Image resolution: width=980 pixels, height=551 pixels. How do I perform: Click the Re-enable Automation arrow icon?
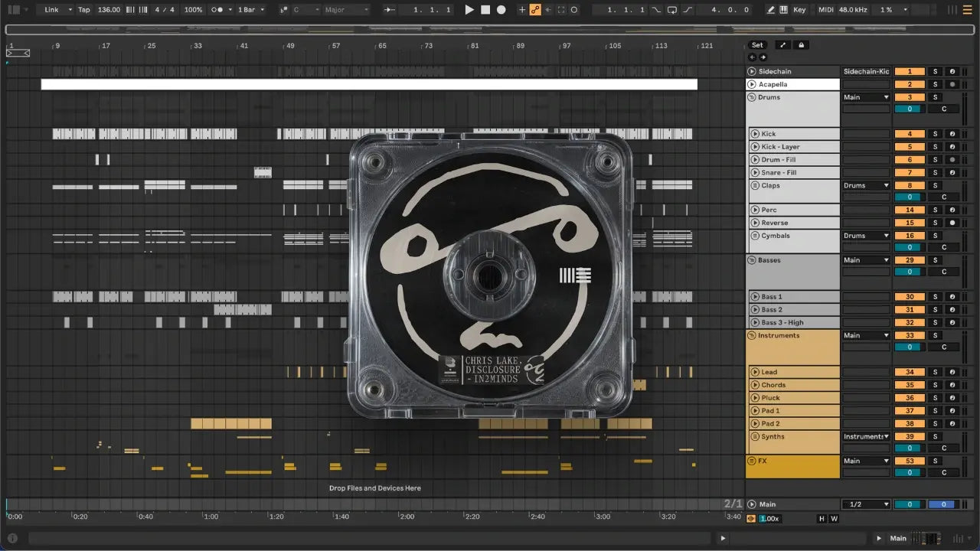tap(548, 10)
